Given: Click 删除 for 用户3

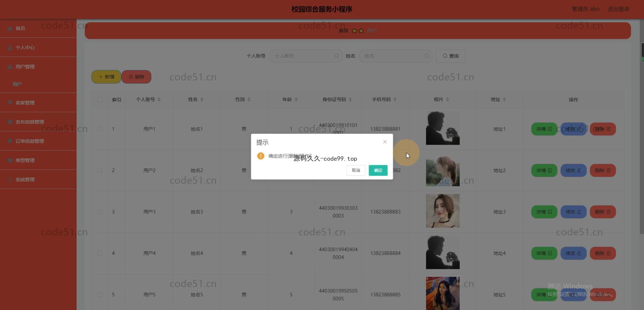Looking at the screenshot, I should (x=603, y=212).
